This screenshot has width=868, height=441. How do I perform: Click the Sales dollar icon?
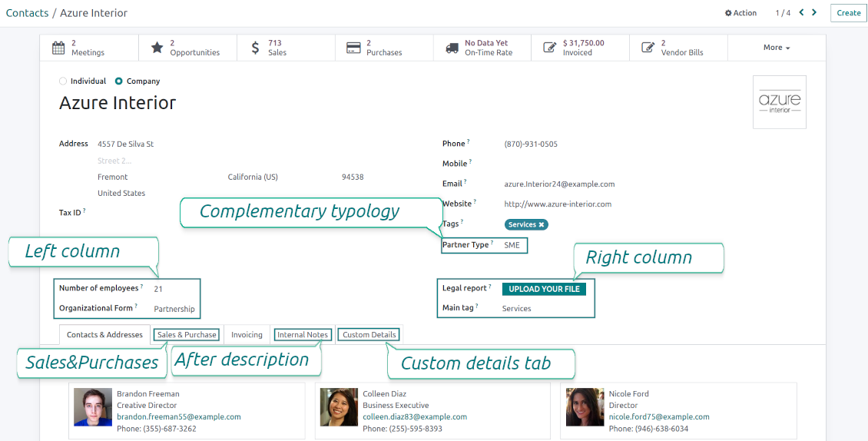pyautogui.click(x=255, y=48)
